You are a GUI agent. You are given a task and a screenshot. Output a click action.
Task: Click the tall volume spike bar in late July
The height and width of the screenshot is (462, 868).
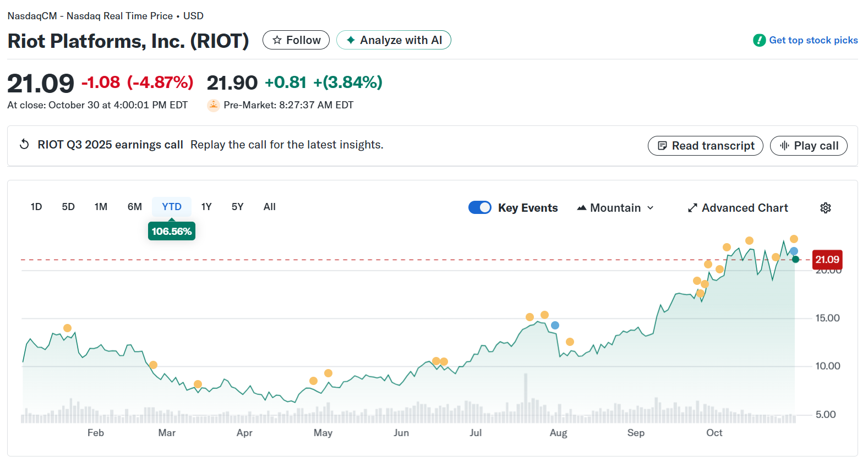526,398
